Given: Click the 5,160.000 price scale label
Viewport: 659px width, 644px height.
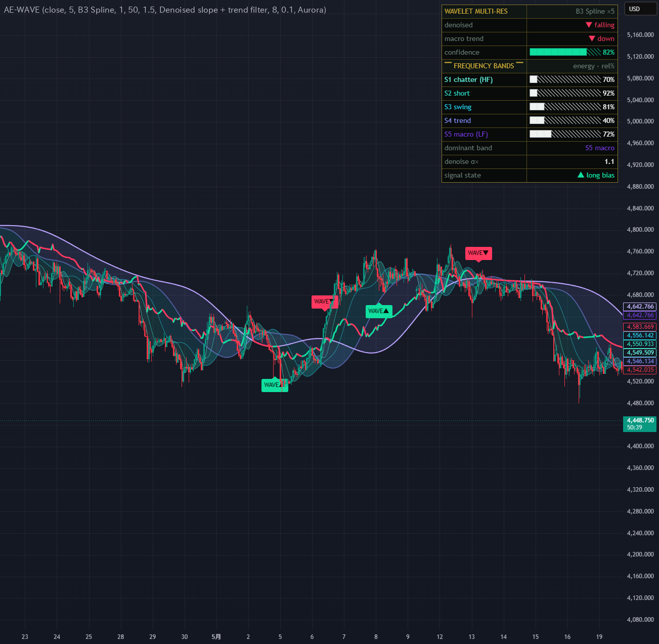Looking at the screenshot, I should 640,35.
